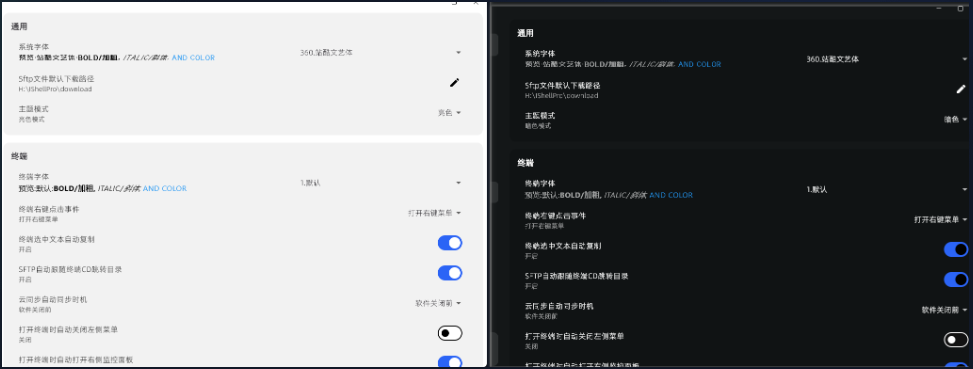Click 终端字体 label in light window
Viewport: 973px width, 369px height.
(34, 177)
